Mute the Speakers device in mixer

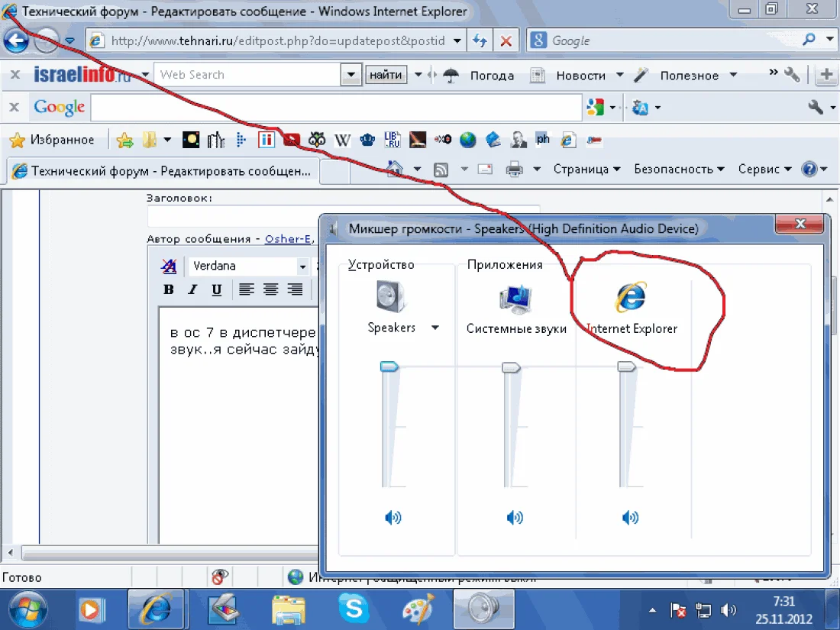(x=393, y=518)
